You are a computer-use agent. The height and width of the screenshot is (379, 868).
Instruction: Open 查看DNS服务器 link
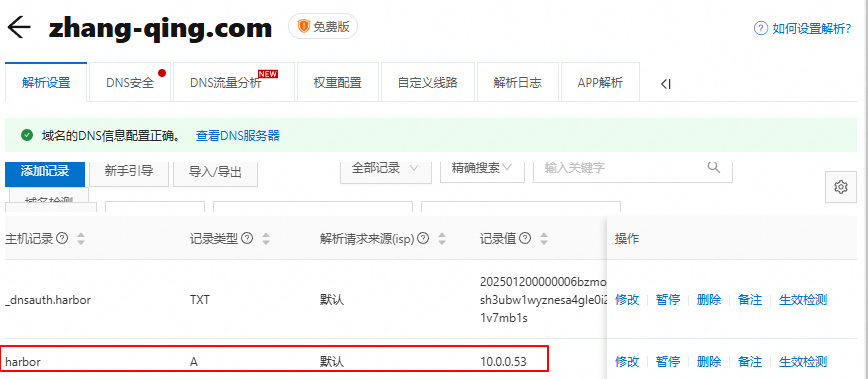(237, 136)
